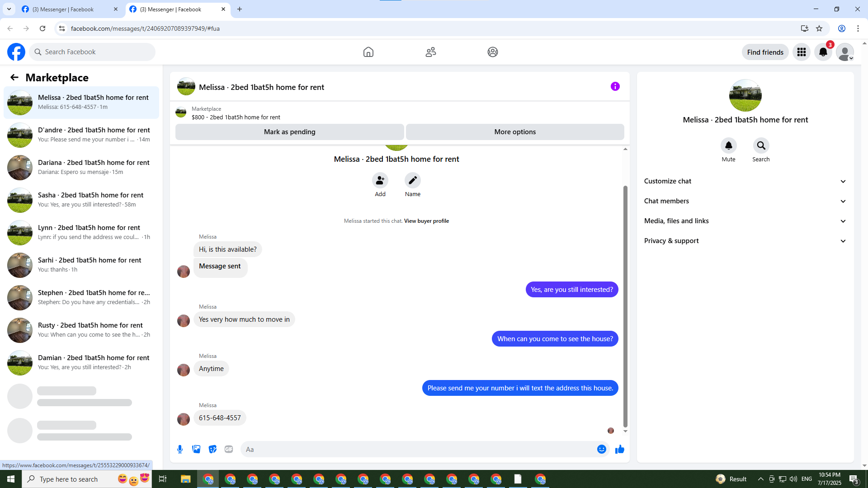Search in conversation

click(x=761, y=145)
